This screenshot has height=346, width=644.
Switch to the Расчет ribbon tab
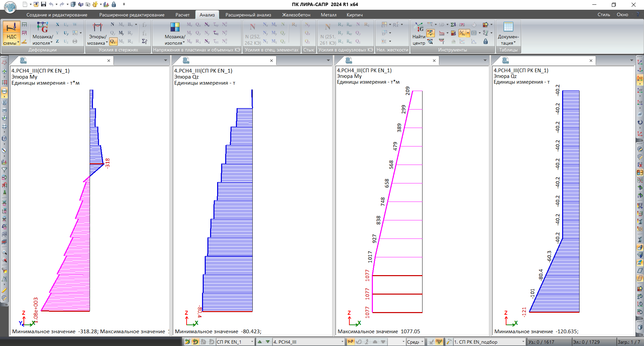click(x=182, y=15)
